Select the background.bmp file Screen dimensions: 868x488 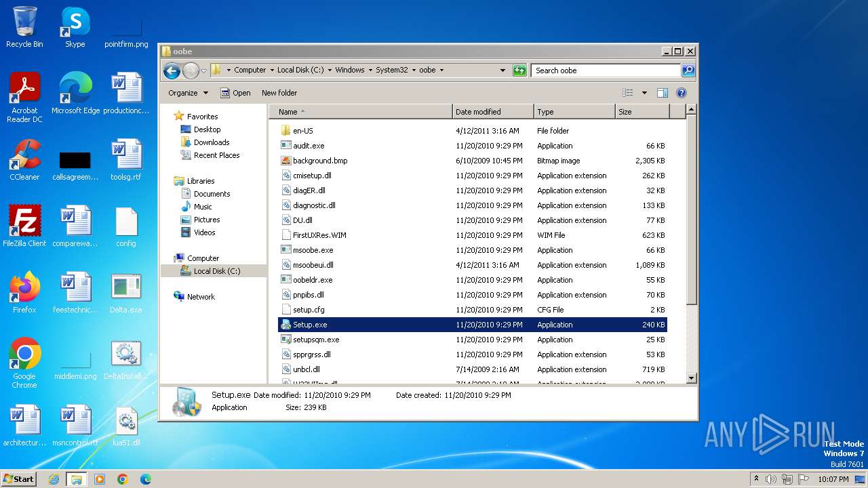coord(320,161)
